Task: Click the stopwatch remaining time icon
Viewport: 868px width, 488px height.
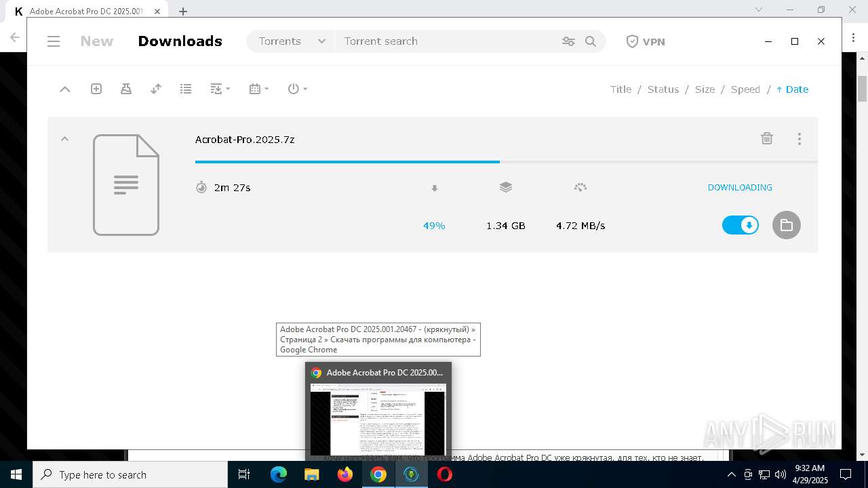Action: 201,187
